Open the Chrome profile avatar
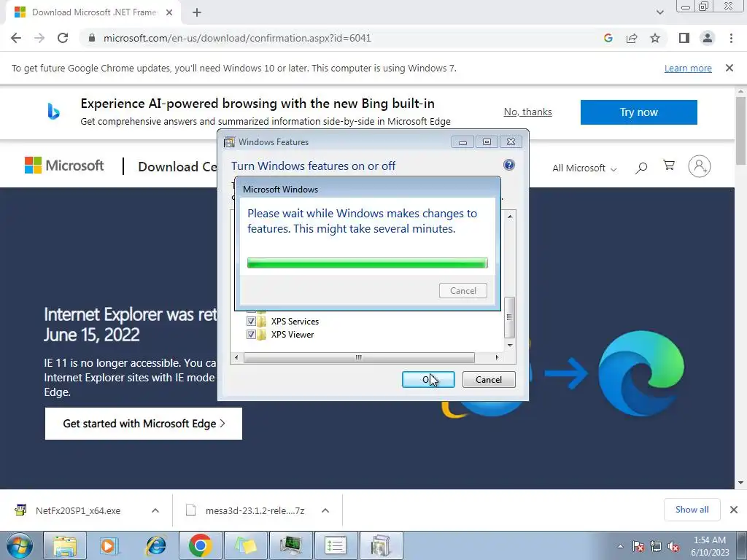Viewport: 747px width, 560px height. coord(708,38)
